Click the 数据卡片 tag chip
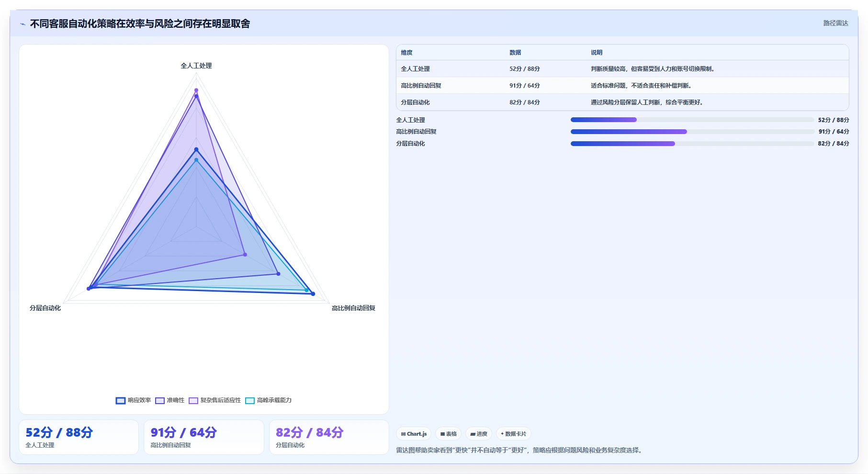This screenshot has height=474, width=868. tap(513, 434)
